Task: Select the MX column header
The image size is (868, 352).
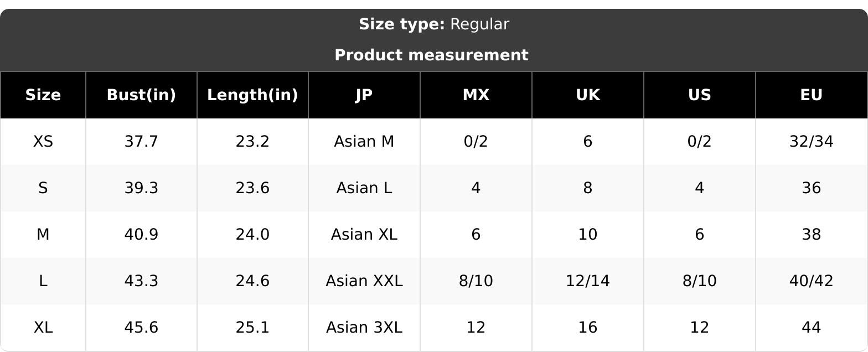Action: click(x=476, y=95)
